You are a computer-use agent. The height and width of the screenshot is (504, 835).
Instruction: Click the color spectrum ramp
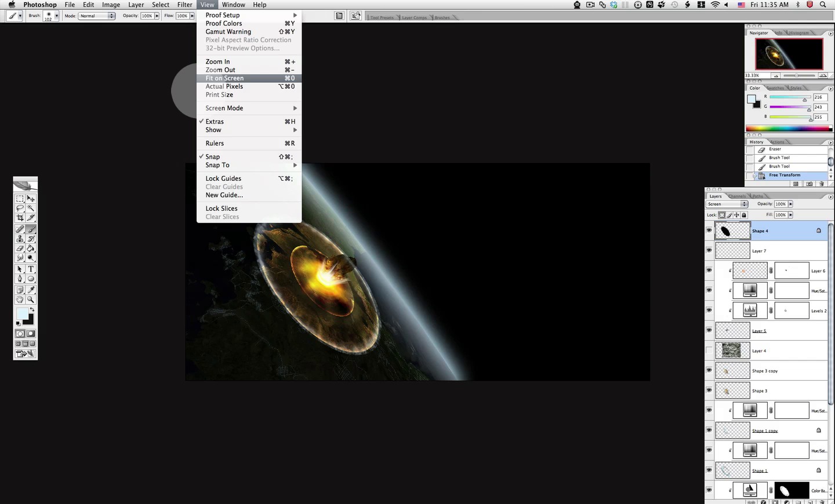[789, 129]
